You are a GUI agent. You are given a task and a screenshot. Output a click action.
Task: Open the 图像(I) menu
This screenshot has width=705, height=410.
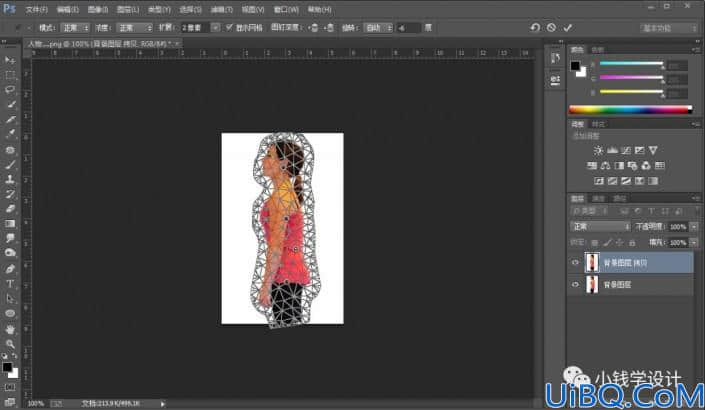(x=98, y=9)
